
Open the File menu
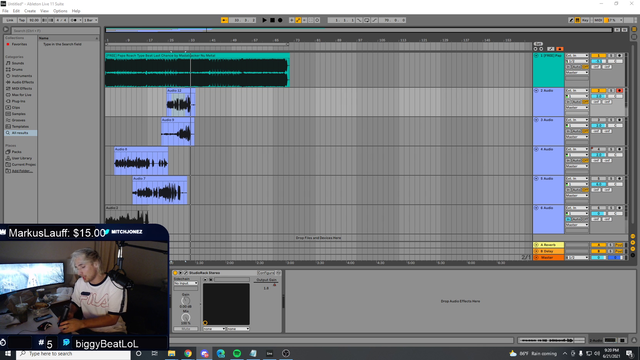(x=5, y=11)
